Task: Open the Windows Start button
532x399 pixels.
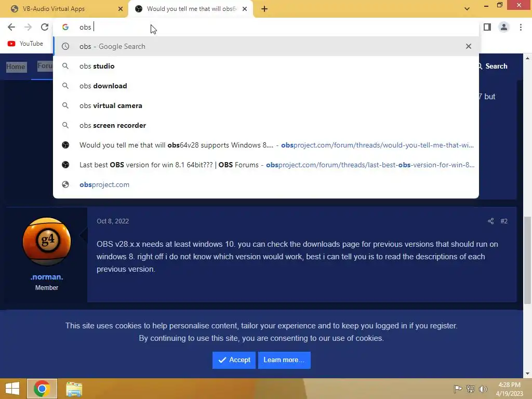Action: coord(12,389)
